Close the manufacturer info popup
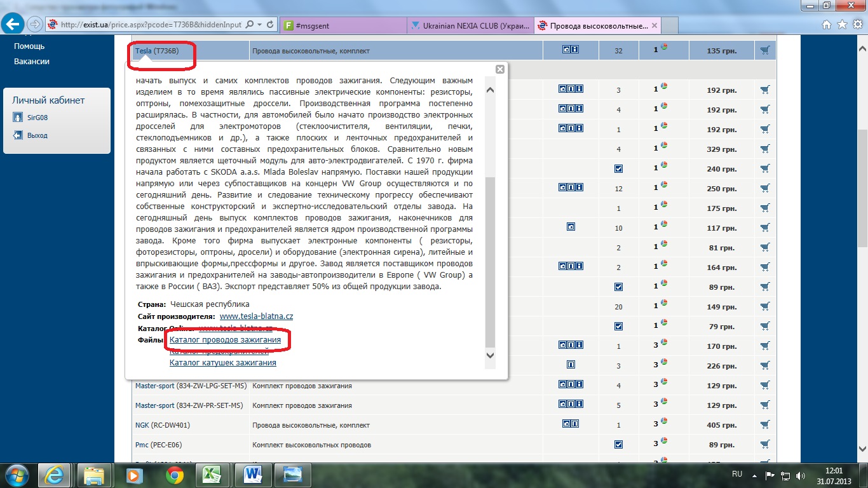868x488 pixels. [500, 69]
